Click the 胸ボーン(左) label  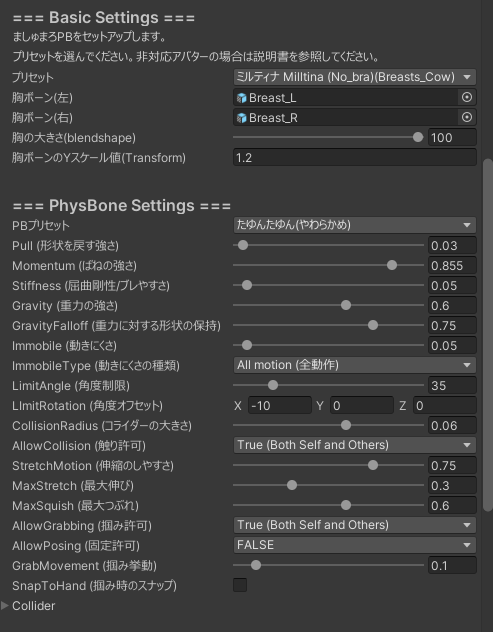tap(42, 98)
